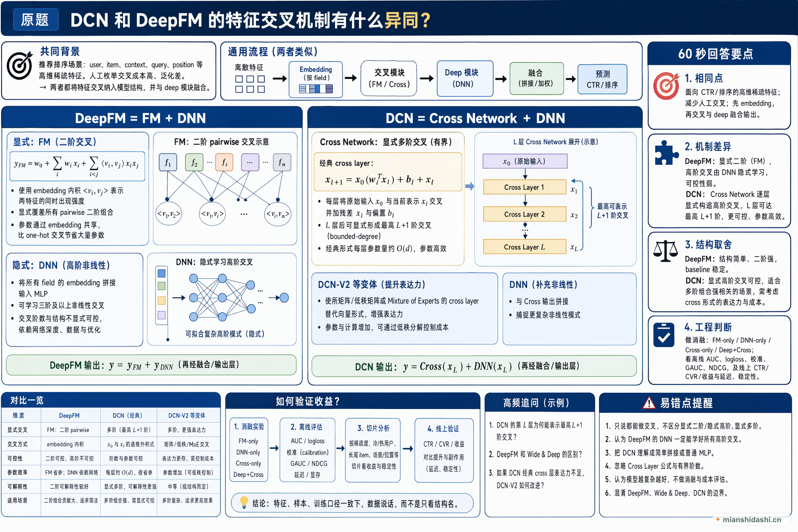Click the green square in the DNN input column
Viewport: 798px width, 532px height.
[162, 286]
